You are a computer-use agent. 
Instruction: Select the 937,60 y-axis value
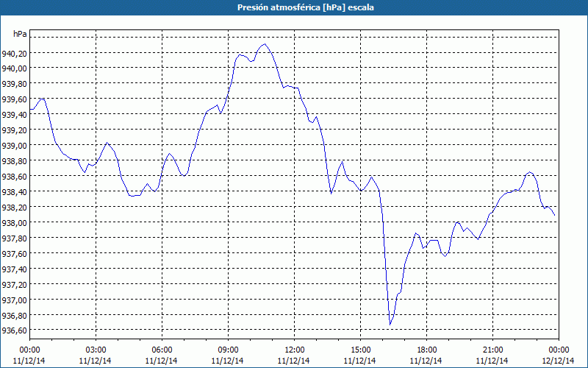click(14, 254)
